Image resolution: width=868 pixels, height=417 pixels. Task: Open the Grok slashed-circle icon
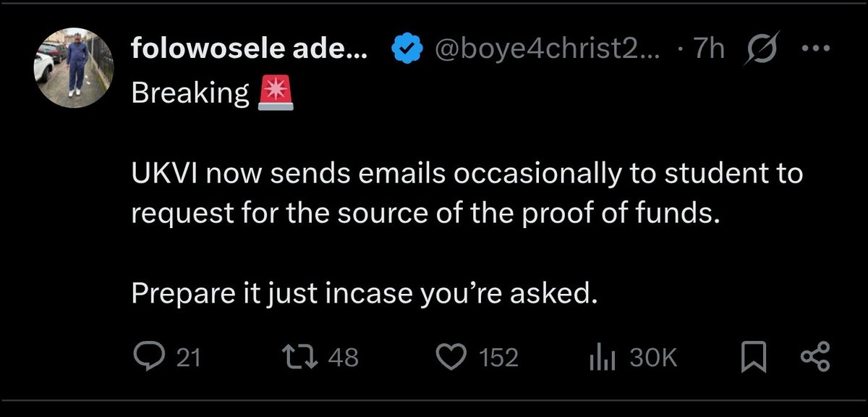coord(761,50)
